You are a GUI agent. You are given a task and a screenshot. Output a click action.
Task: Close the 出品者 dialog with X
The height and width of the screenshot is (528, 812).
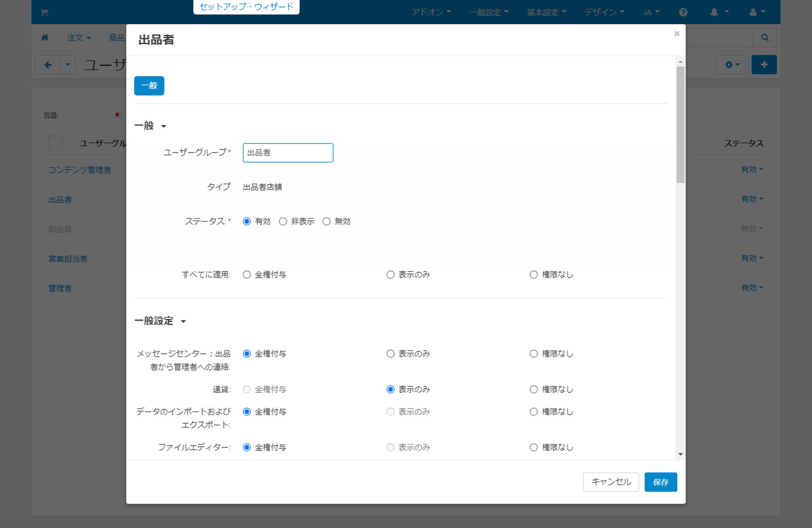coord(677,34)
